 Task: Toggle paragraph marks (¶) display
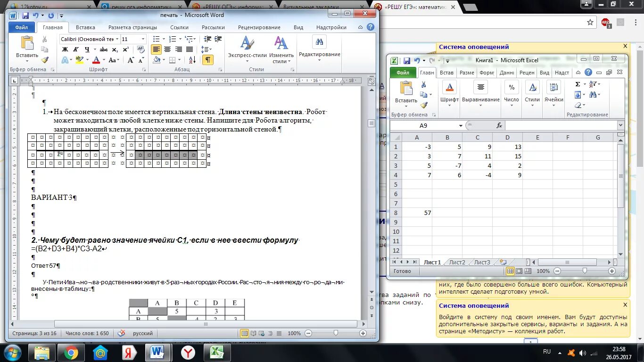tap(208, 60)
